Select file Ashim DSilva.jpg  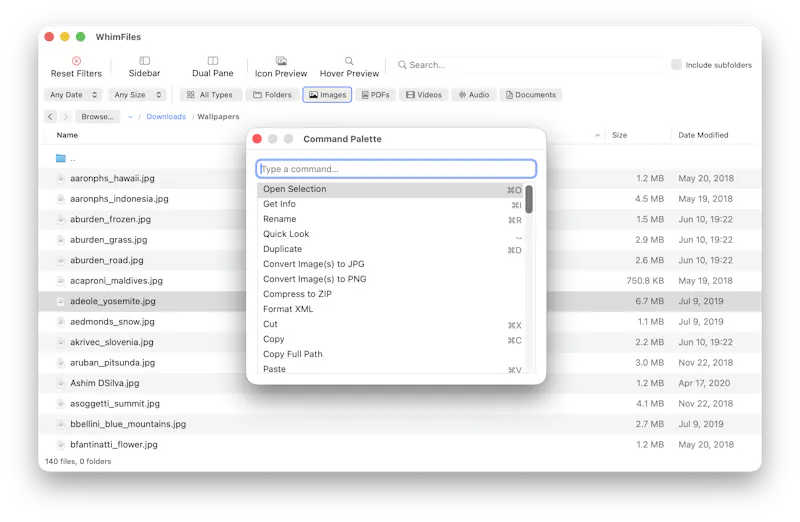[105, 383]
